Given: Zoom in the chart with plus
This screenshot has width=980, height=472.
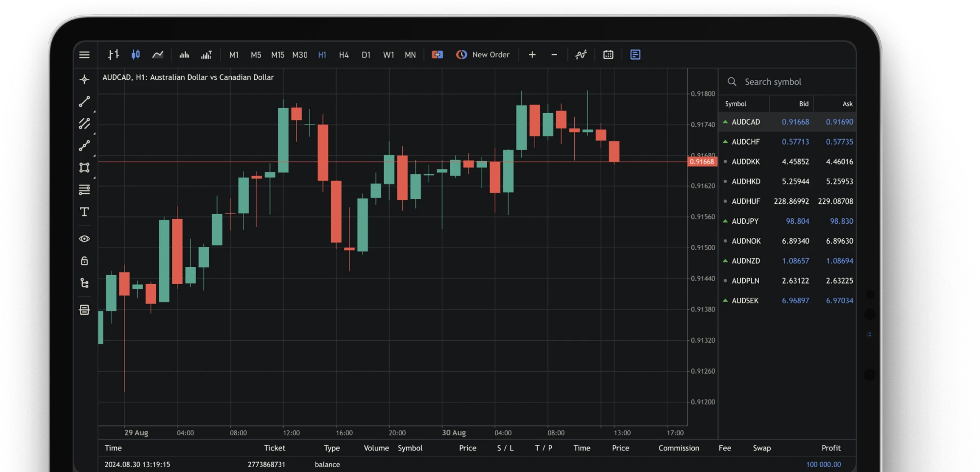Looking at the screenshot, I should click(x=532, y=55).
